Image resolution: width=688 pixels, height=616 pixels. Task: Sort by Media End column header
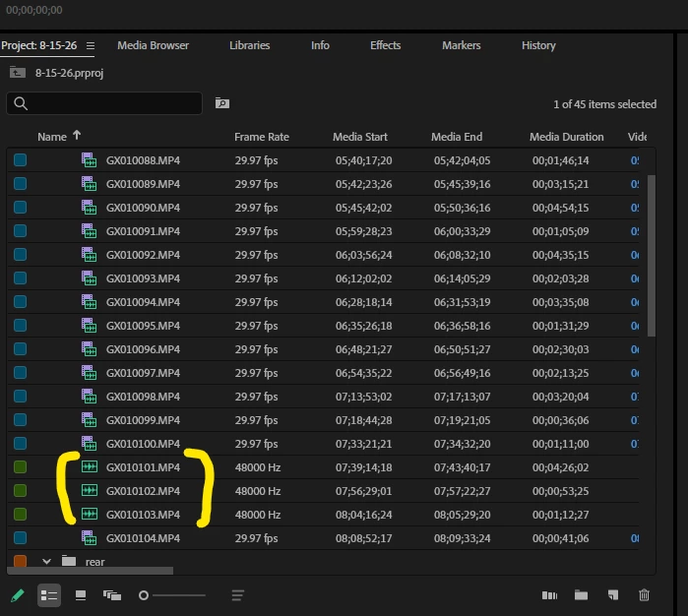pyautogui.click(x=457, y=137)
